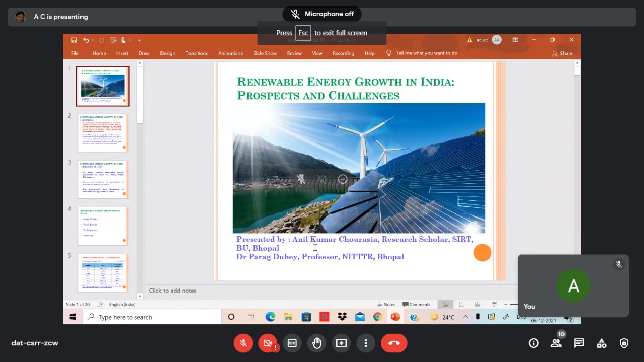Screen dimensions: 644x362
Task: Switch to Reading View
Action: tap(478, 304)
